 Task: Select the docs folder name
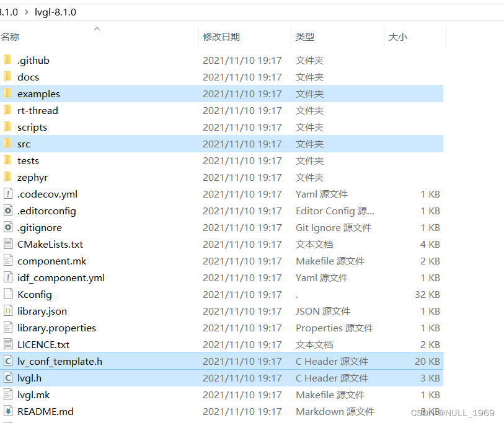(29, 77)
